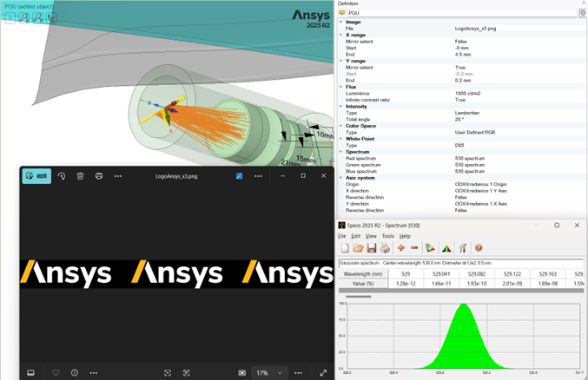Toggle X direction Reverse direction False value
The height and width of the screenshot is (380, 588).
460,197
